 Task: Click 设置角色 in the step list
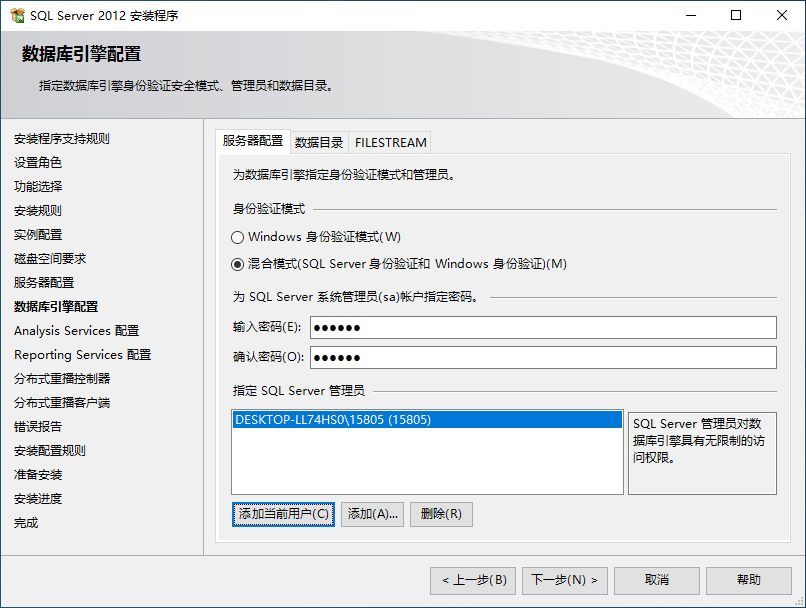38,163
